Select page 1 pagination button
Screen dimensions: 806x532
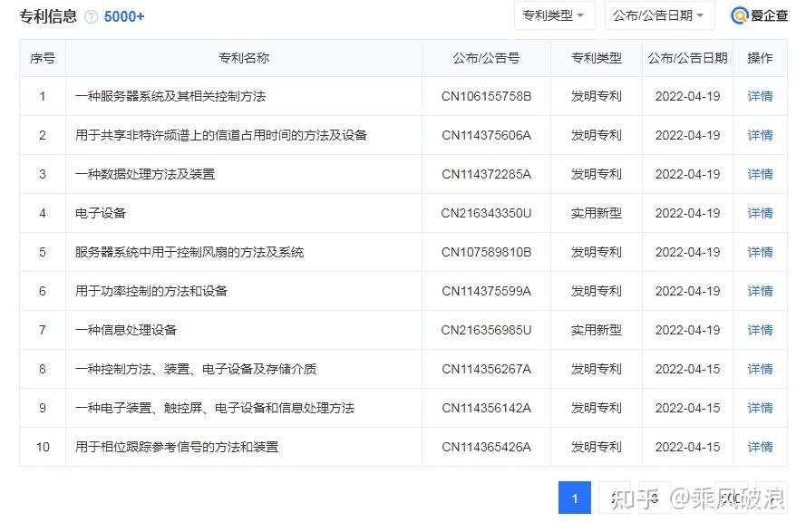click(x=575, y=498)
